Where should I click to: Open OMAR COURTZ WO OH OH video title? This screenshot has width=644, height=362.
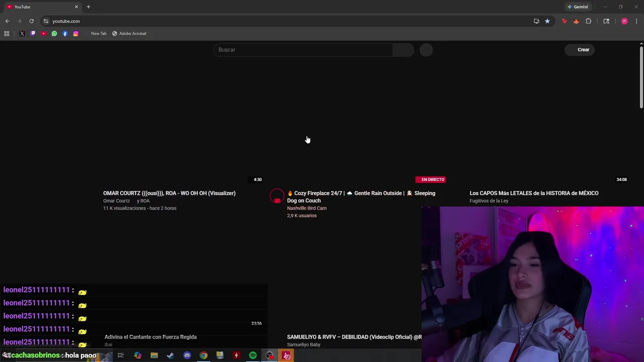pyautogui.click(x=169, y=193)
